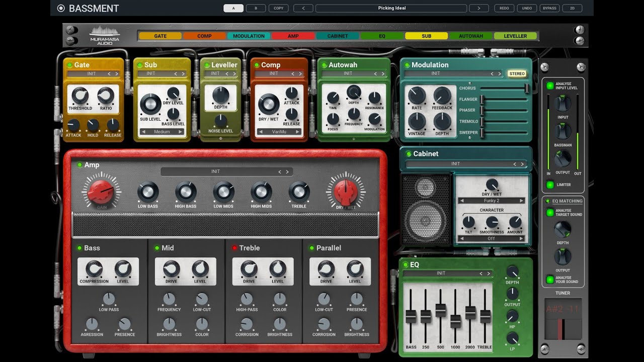Image resolution: width=644 pixels, height=362 pixels.
Task: Click the Tremolo slider in Modulation
Action: point(504,121)
